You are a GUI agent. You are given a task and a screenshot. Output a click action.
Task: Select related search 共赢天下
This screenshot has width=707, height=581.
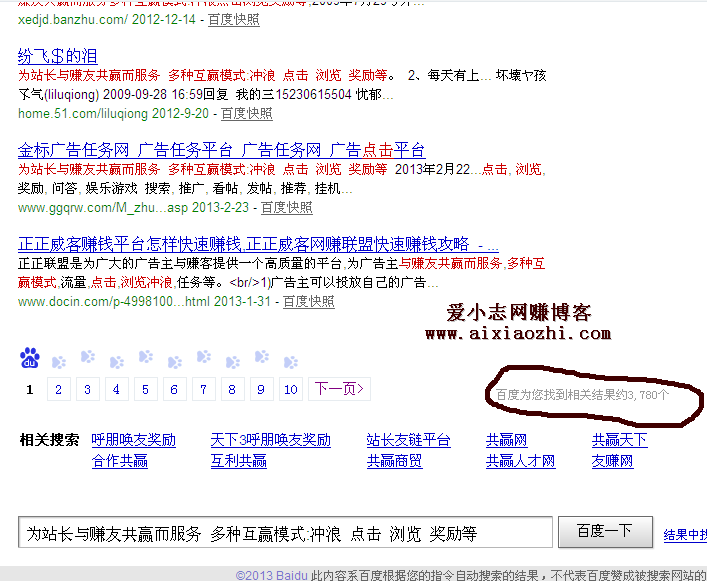(x=620, y=440)
